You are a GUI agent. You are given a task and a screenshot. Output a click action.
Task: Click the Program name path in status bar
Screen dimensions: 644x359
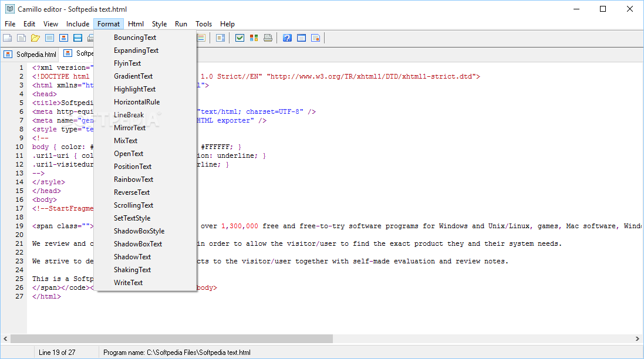pyautogui.click(x=177, y=353)
